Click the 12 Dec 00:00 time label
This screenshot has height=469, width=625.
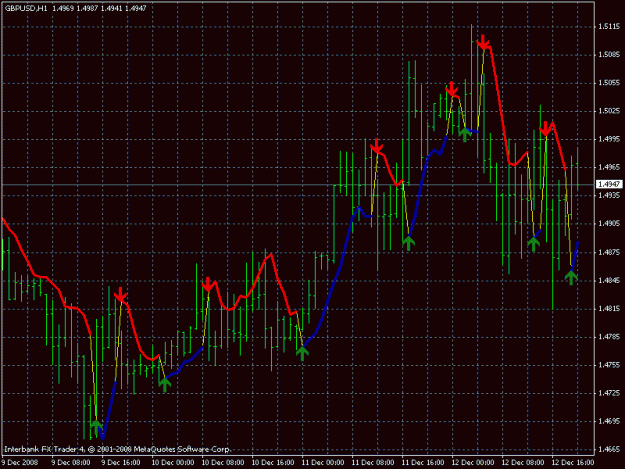(x=473, y=462)
